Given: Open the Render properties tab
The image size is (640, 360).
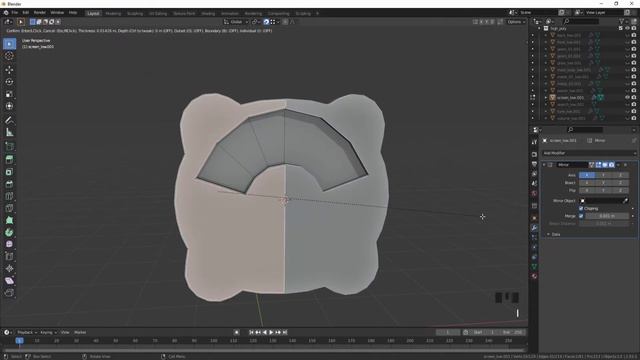Looking at the screenshot, I should pos(534,155).
